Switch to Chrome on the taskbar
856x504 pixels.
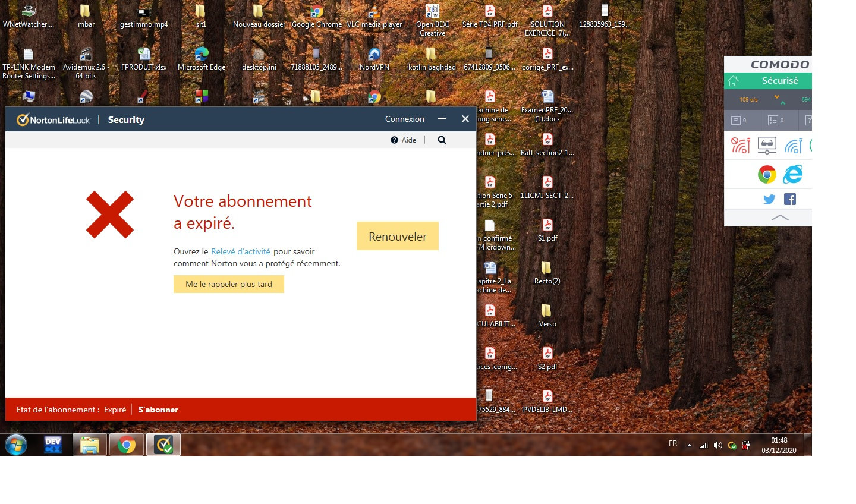126,445
